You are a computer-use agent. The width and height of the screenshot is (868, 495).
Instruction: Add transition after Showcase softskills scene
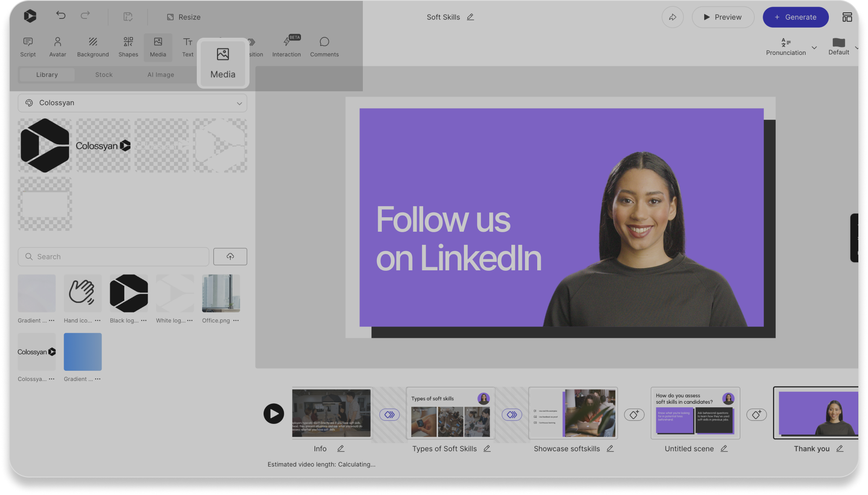pyautogui.click(x=634, y=414)
